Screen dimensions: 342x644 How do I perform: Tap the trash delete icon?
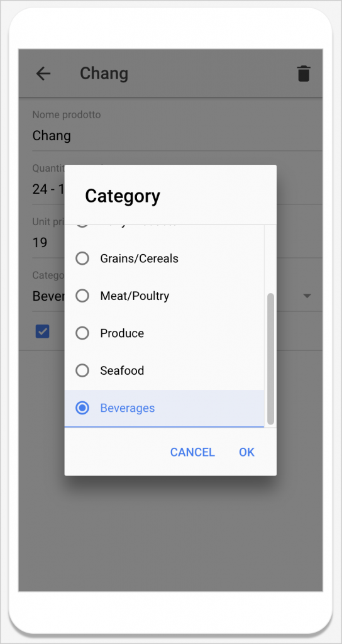304,74
